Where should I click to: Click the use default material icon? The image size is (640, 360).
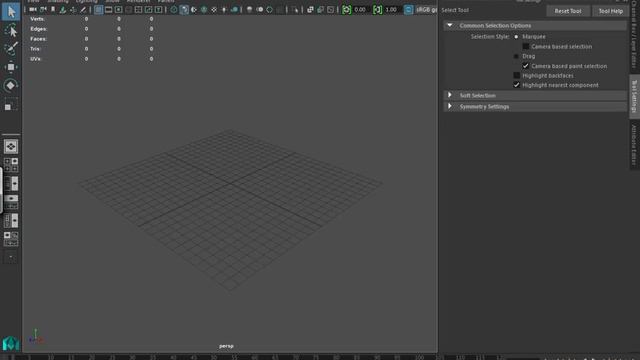pyautogui.click(x=194, y=9)
